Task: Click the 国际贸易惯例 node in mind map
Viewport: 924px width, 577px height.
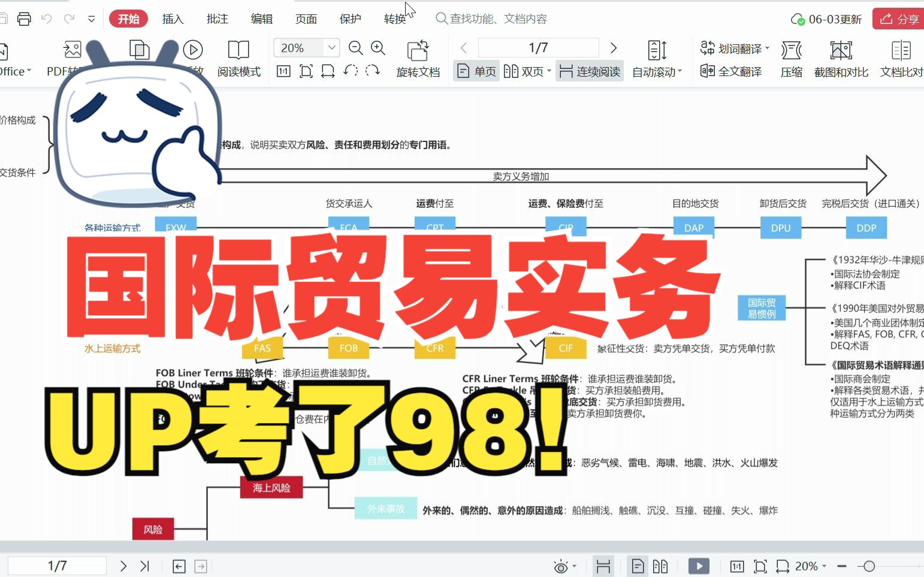Action: [x=762, y=308]
